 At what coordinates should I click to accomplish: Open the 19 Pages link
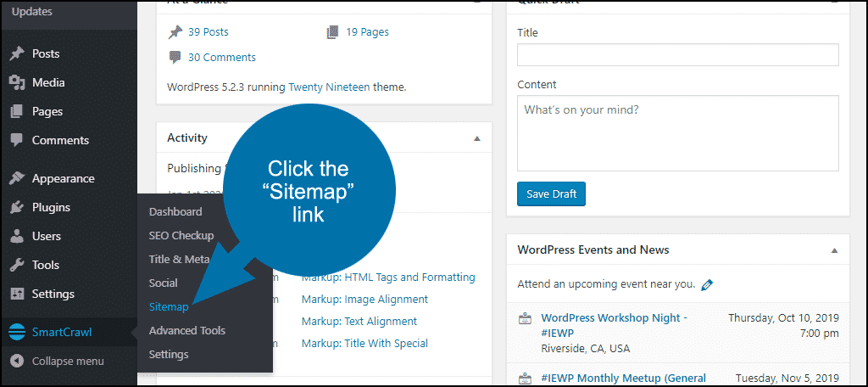tap(368, 32)
